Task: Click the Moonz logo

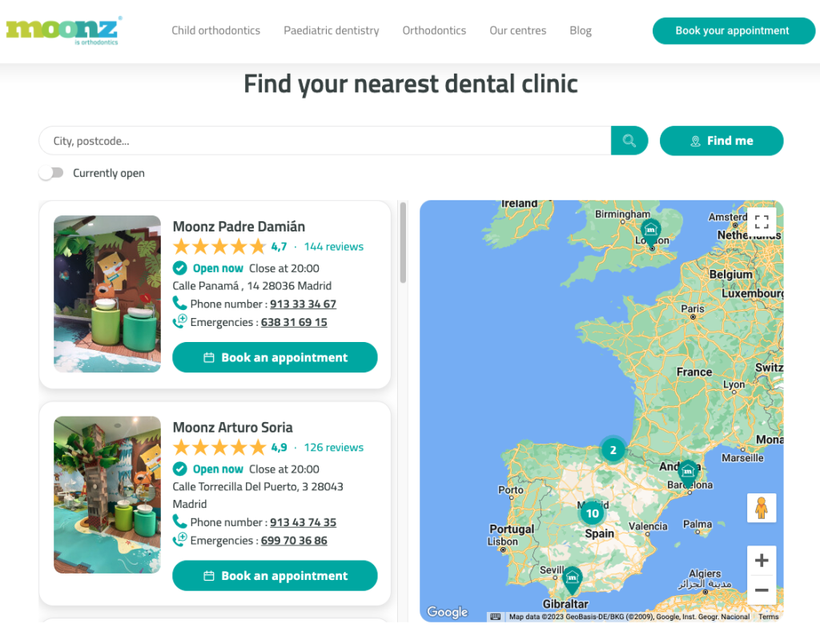Action: click(64, 30)
